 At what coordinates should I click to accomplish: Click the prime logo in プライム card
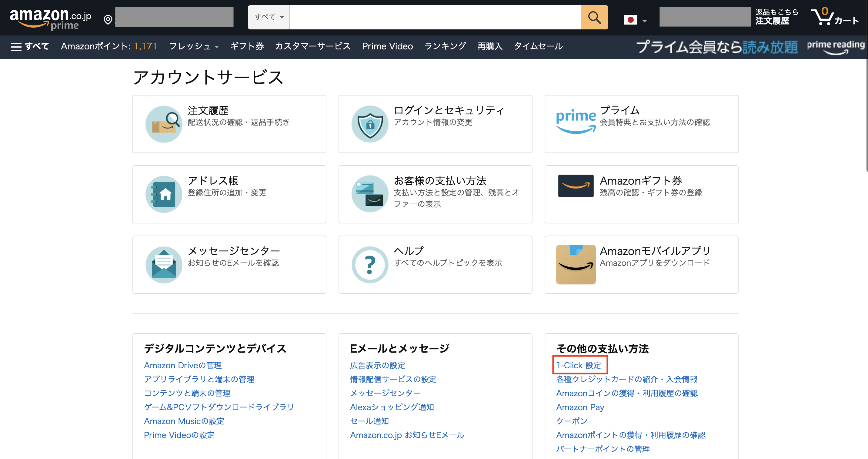(576, 122)
